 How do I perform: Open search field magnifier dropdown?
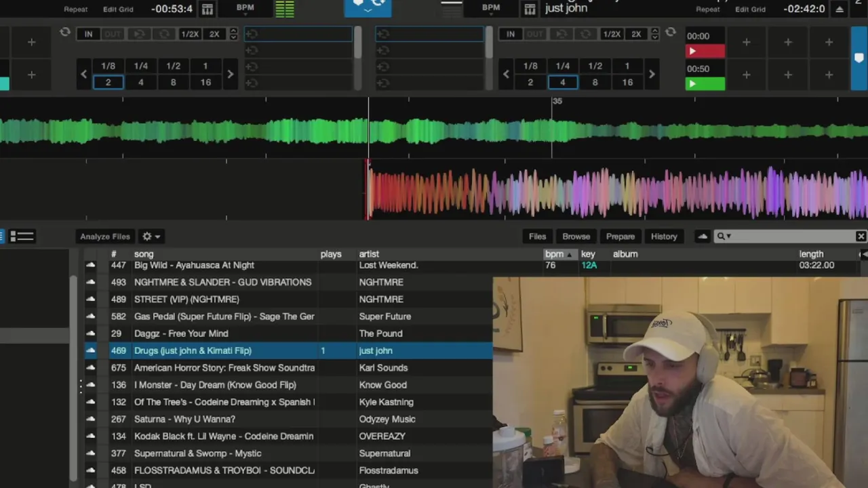pyautogui.click(x=724, y=237)
